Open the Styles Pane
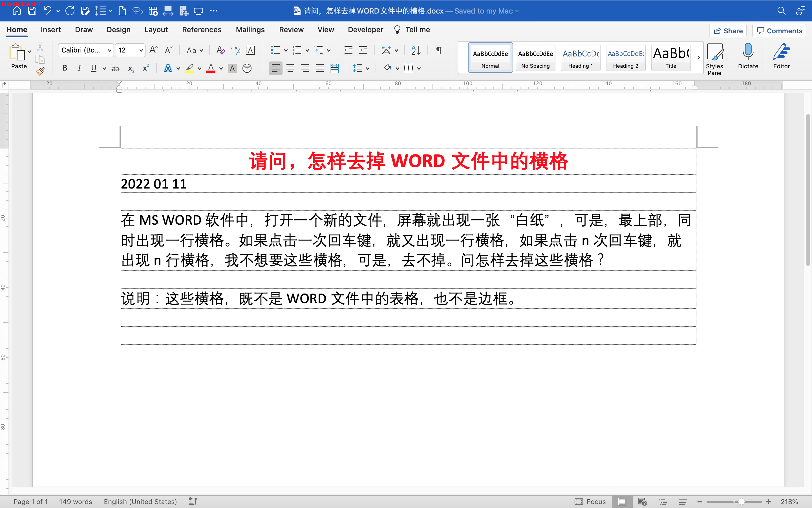The image size is (812, 508). point(714,59)
